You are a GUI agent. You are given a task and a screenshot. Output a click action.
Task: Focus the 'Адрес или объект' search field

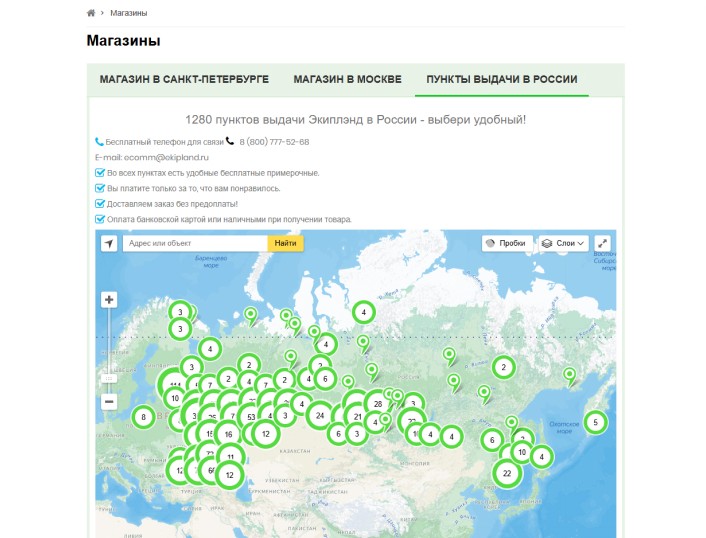[x=195, y=243]
